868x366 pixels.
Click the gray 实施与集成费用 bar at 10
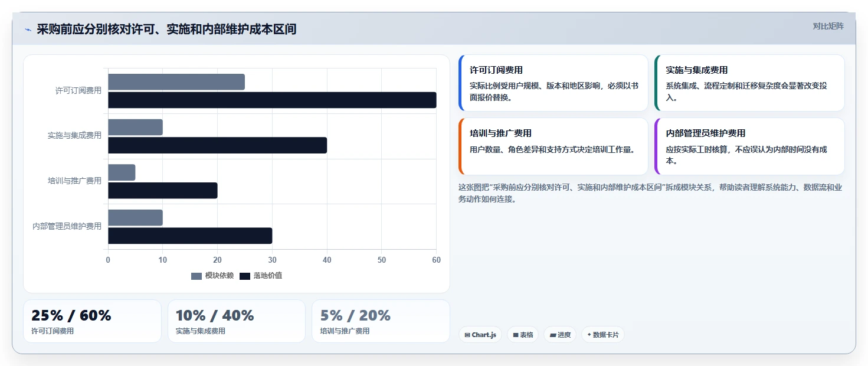[135, 128]
